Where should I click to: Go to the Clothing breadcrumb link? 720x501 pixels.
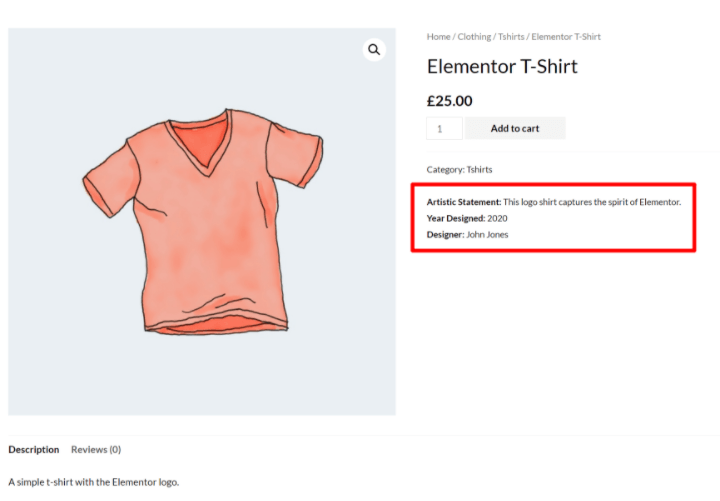pyautogui.click(x=474, y=37)
